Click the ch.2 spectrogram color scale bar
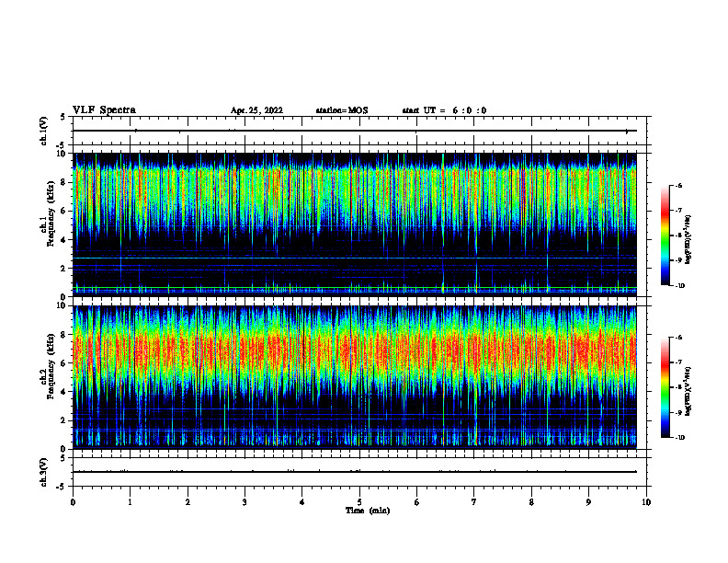This screenshot has height=563, width=728. 665,387
